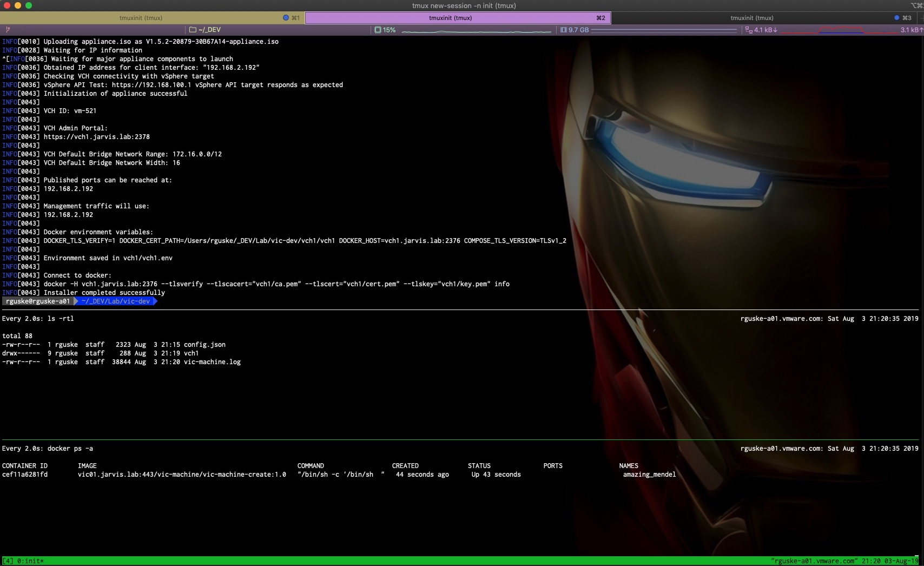Screen dimensions: 924x566
Task: Click the vch1 directory entry
Action: 191,353
